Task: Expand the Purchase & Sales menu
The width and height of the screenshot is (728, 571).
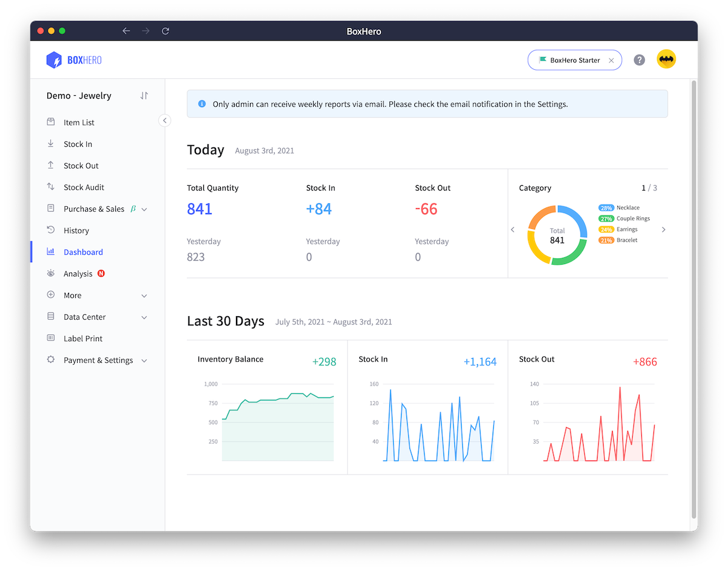Action: pyautogui.click(x=144, y=209)
